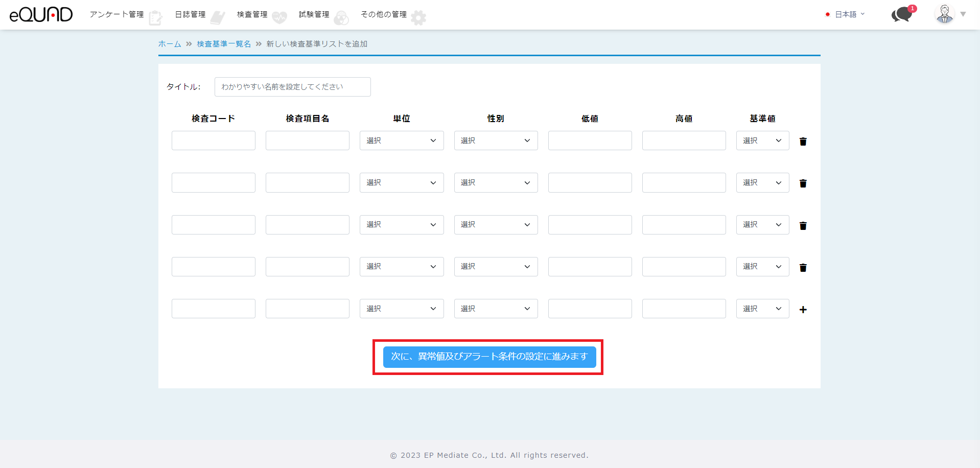Open the 日本語 language selector
Screen dimensions: 980x468
pyautogui.click(x=846, y=14)
